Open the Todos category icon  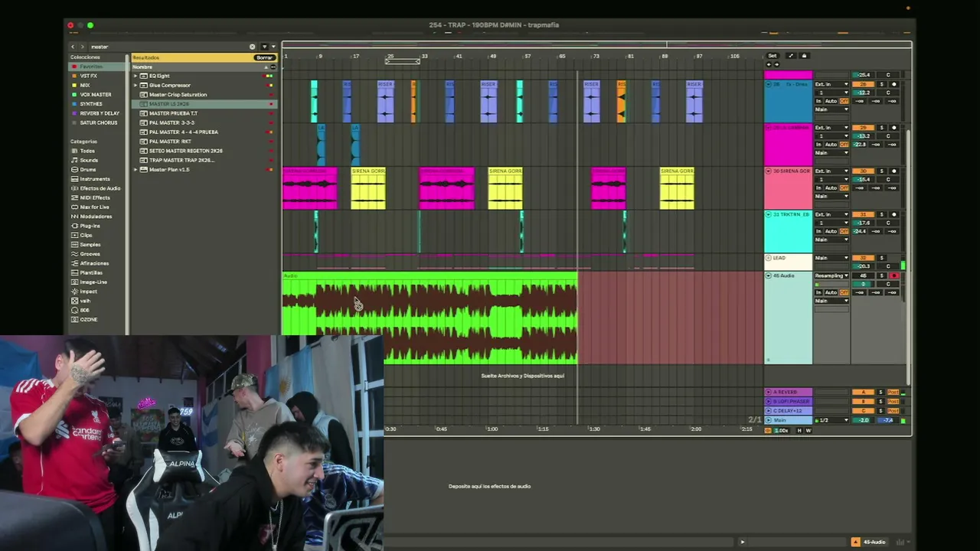click(74, 151)
